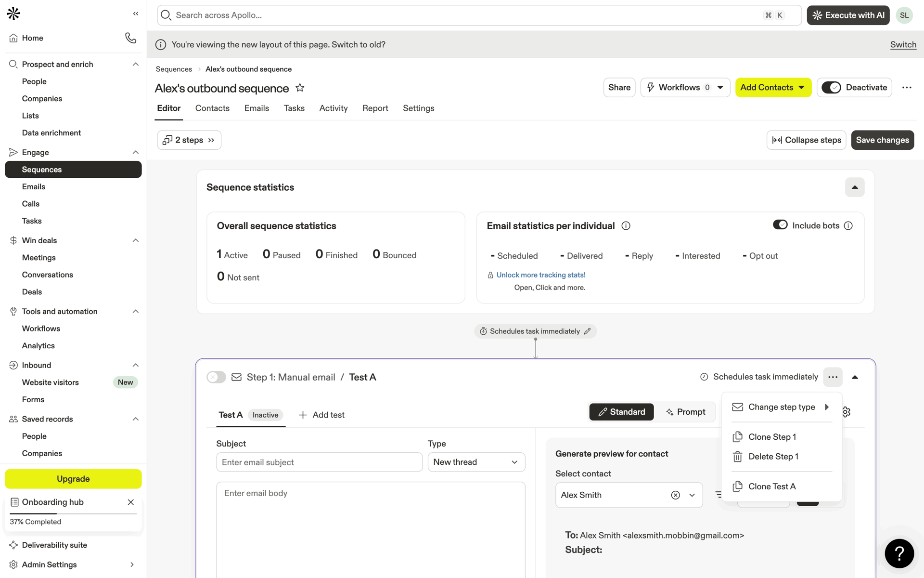Click the banner info icon

(161, 45)
